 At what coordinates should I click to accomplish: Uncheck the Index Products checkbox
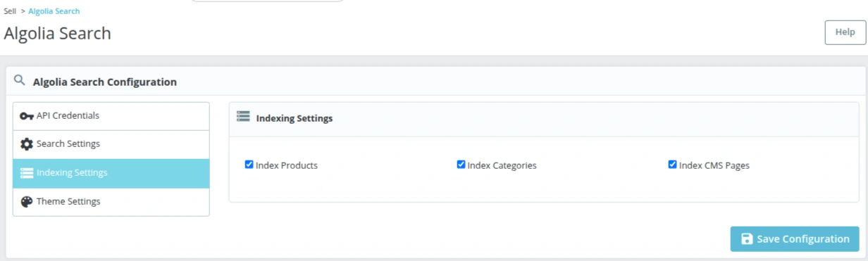tap(249, 165)
